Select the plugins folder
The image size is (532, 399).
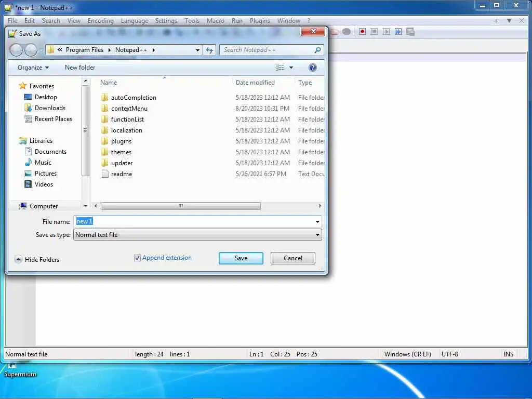(x=121, y=141)
